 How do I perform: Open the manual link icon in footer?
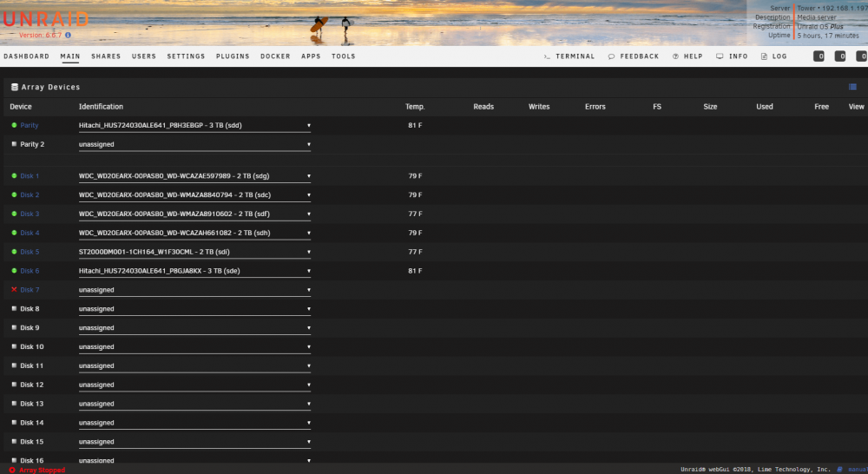pos(839,470)
